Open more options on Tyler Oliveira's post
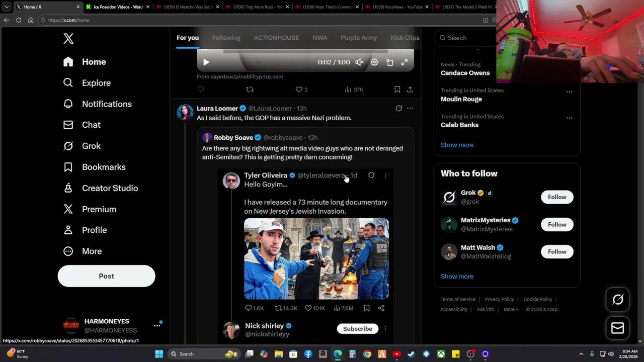 pos(385,175)
